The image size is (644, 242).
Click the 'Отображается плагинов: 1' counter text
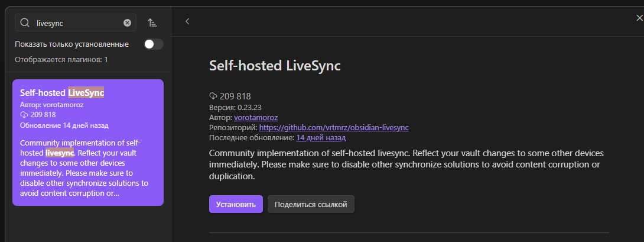pos(61,60)
